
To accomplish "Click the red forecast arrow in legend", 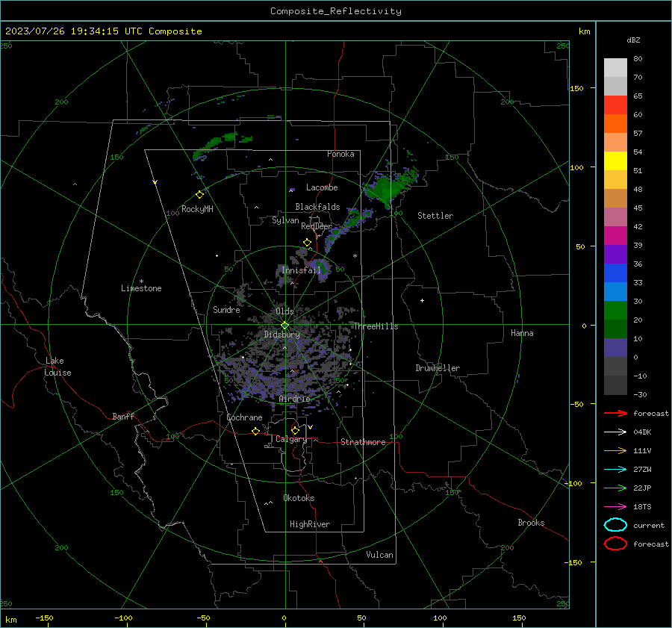I will tap(615, 413).
